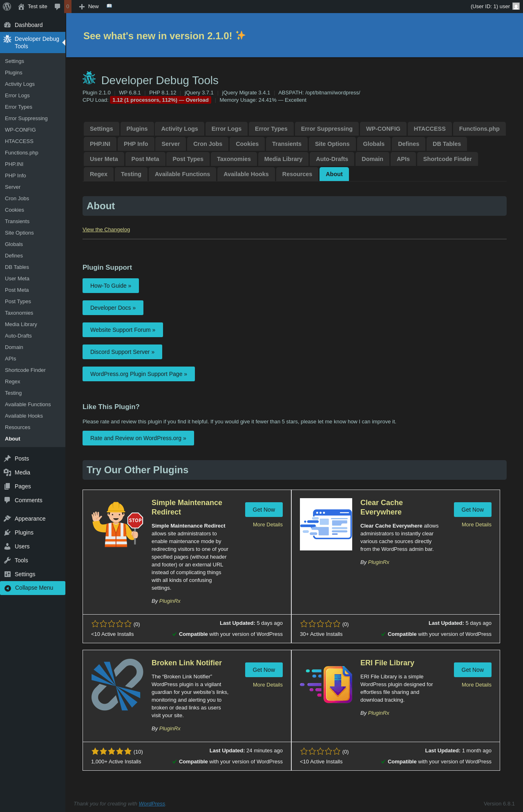Click the Clear Cache Everywhere plugin image

click(326, 524)
